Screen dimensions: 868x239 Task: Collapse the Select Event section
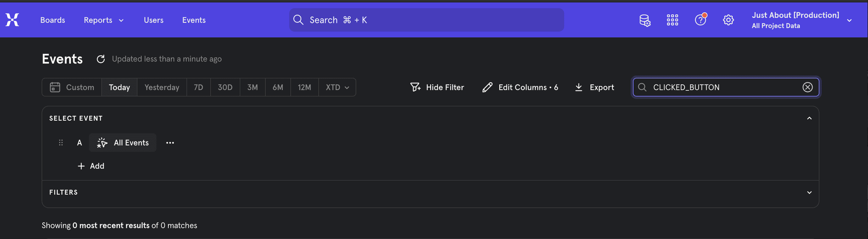(809, 118)
